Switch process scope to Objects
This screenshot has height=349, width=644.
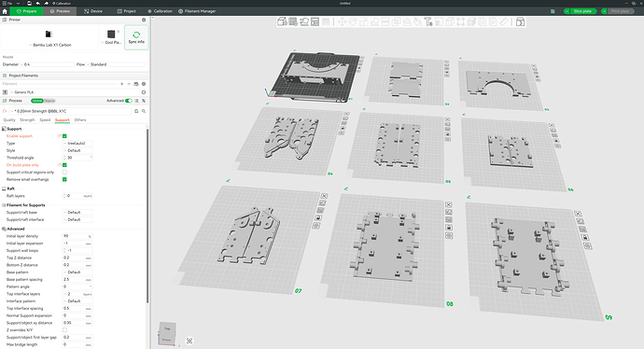[49, 101]
